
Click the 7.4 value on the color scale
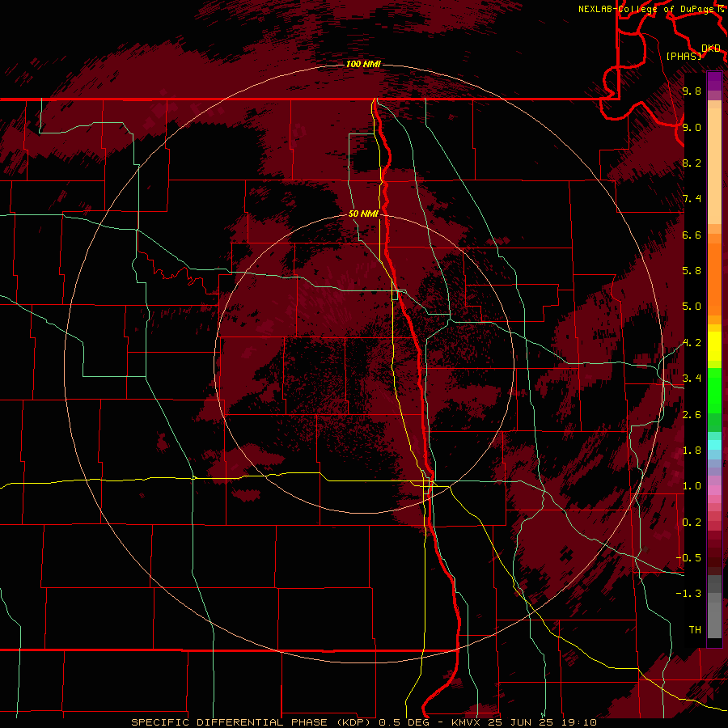click(x=692, y=199)
